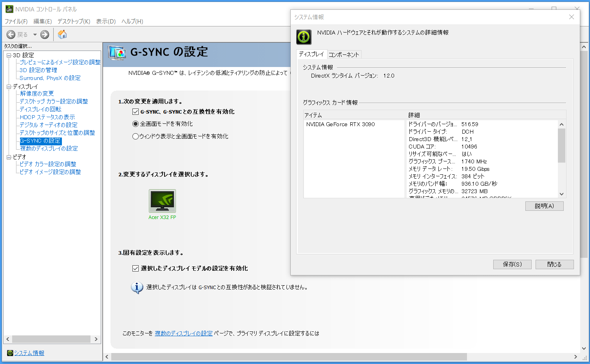
Task: Click the 保存(S) button
Action: tap(512, 264)
